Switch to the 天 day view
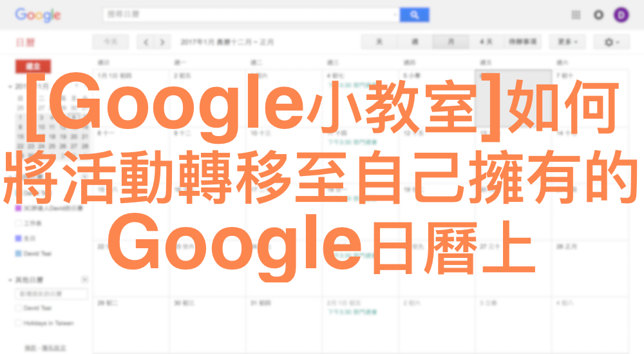 379,42
